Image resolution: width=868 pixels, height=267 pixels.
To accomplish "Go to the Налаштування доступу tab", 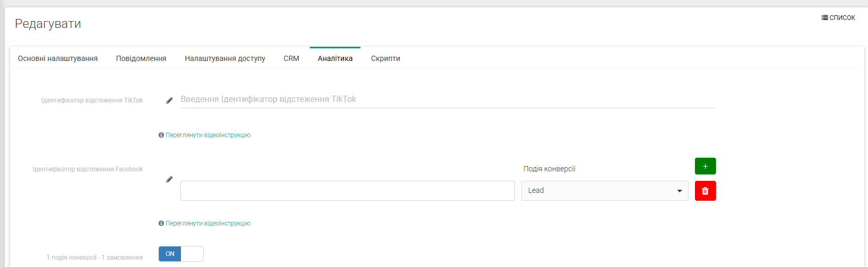I will click(x=225, y=58).
